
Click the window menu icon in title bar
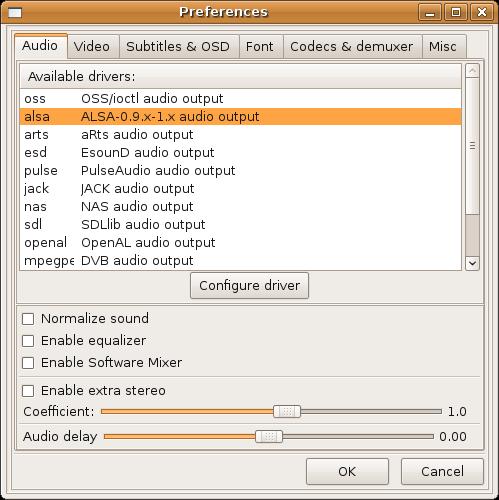(x=15, y=13)
